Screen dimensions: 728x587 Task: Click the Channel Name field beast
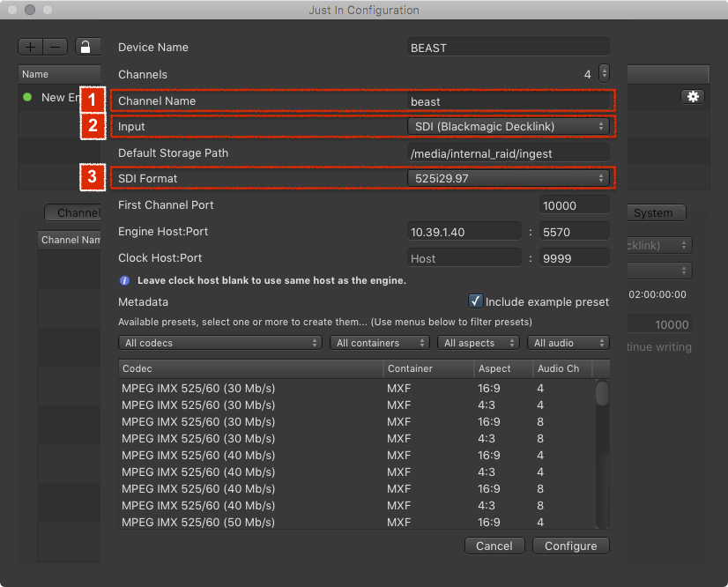coord(508,101)
